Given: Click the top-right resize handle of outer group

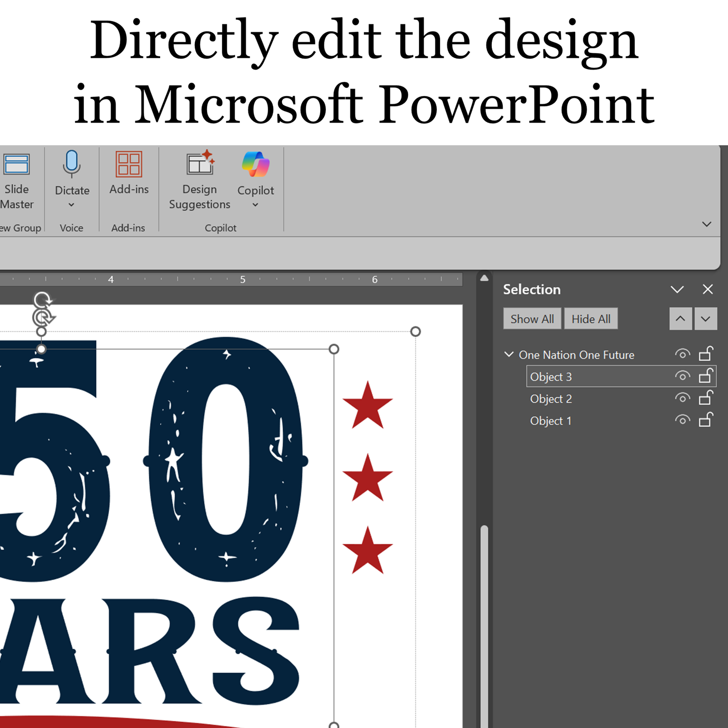Looking at the screenshot, I should tap(415, 331).
